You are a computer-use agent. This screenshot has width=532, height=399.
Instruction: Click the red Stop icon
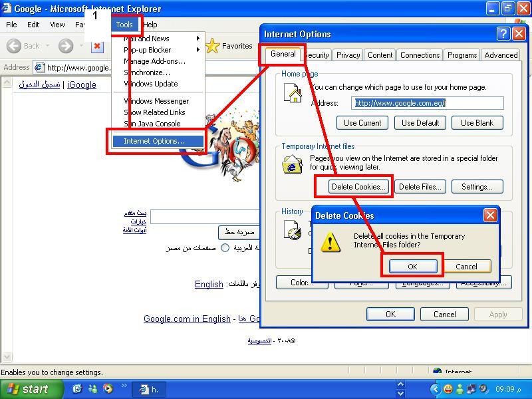(97, 46)
